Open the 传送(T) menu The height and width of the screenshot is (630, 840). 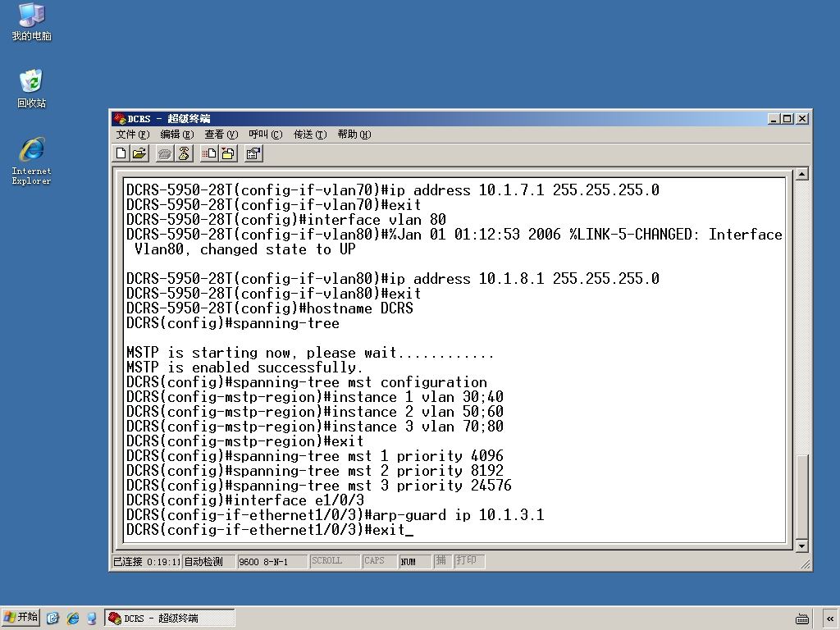coord(309,135)
